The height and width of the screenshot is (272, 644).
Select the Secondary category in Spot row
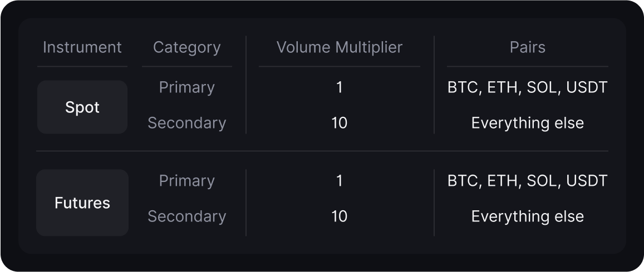(x=187, y=123)
